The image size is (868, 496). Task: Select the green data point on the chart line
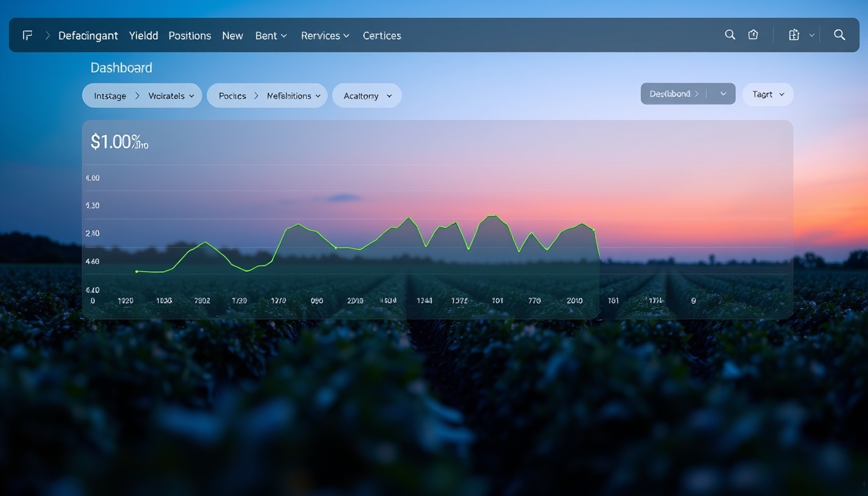click(136, 271)
